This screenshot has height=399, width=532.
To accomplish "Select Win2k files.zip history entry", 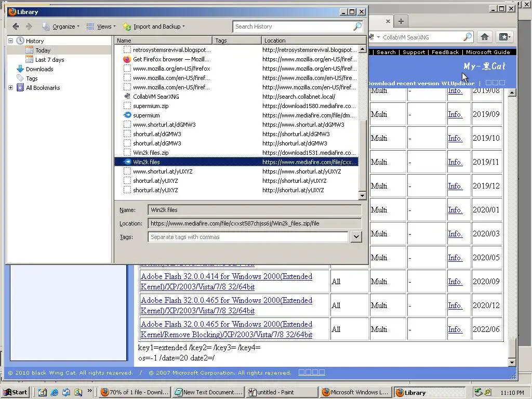I will tap(236, 153).
